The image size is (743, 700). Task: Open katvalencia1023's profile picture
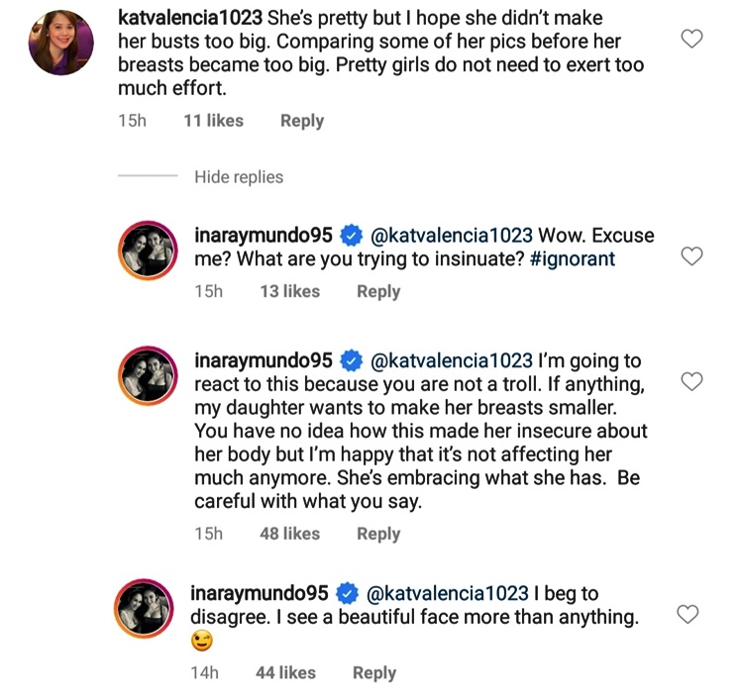tap(61, 45)
